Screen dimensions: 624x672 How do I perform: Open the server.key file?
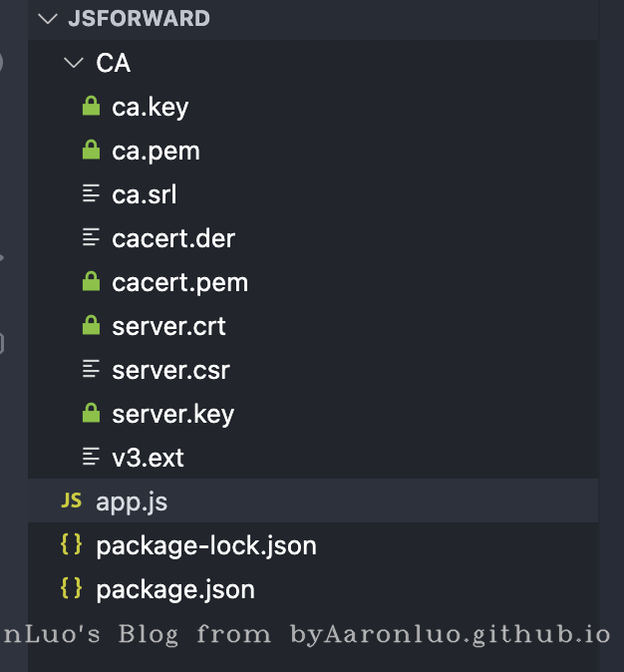click(x=172, y=414)
